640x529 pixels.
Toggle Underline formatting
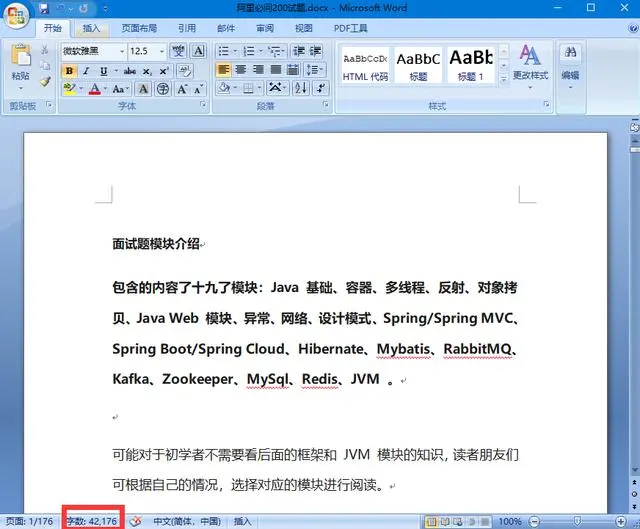[104, 71]
